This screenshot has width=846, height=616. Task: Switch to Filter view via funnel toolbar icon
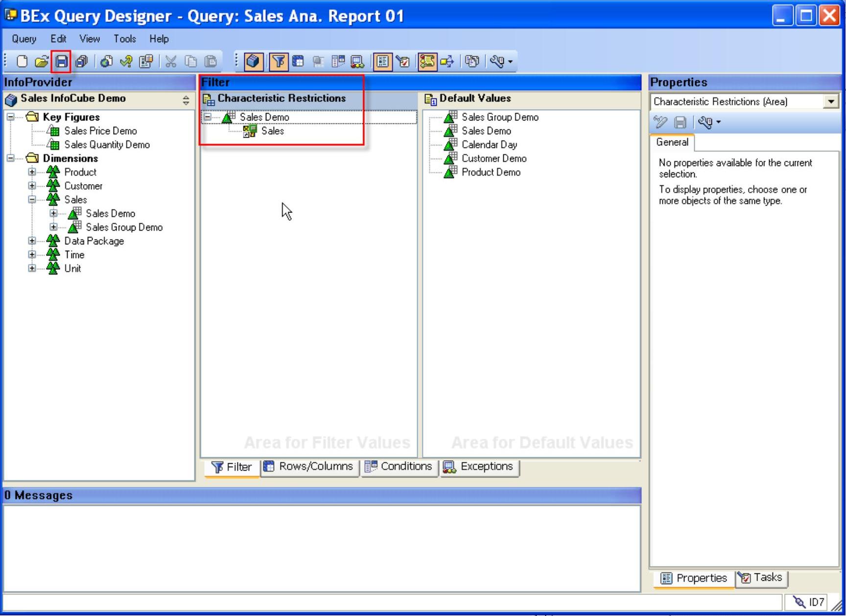278,61
